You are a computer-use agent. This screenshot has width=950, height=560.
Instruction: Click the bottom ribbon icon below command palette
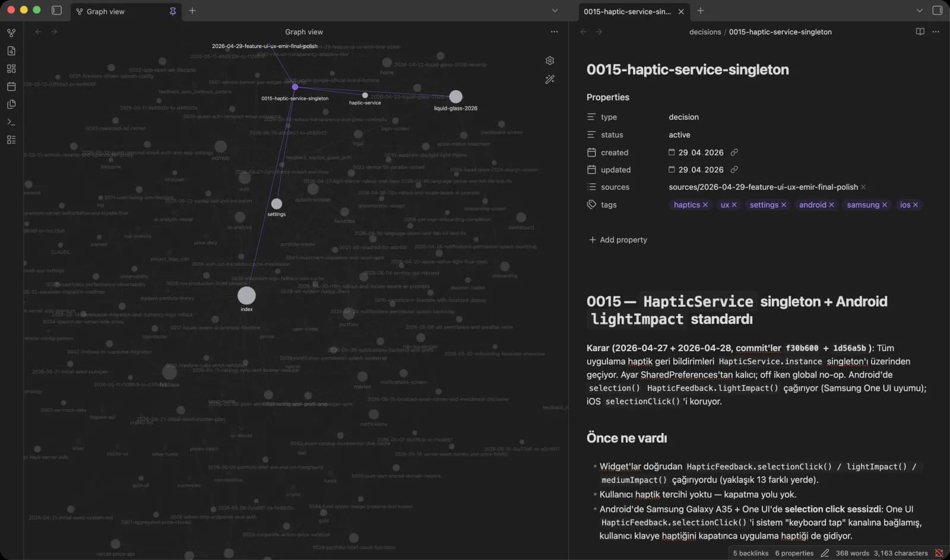pos(11,140)
